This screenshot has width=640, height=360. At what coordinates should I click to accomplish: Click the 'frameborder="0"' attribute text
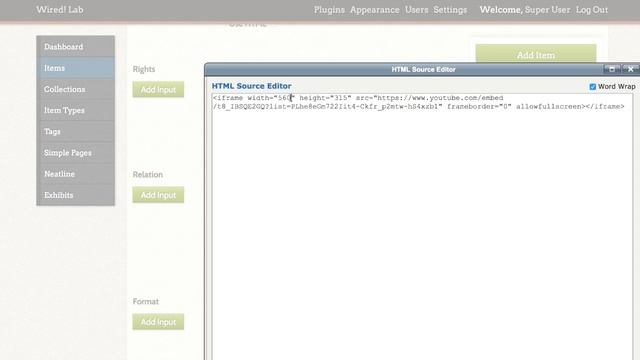479,107
